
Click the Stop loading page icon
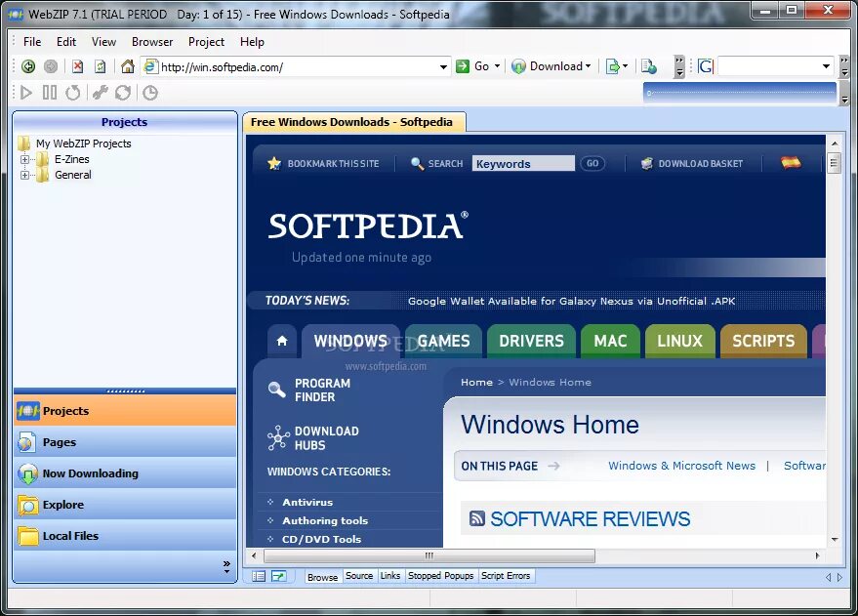(78, 66)
